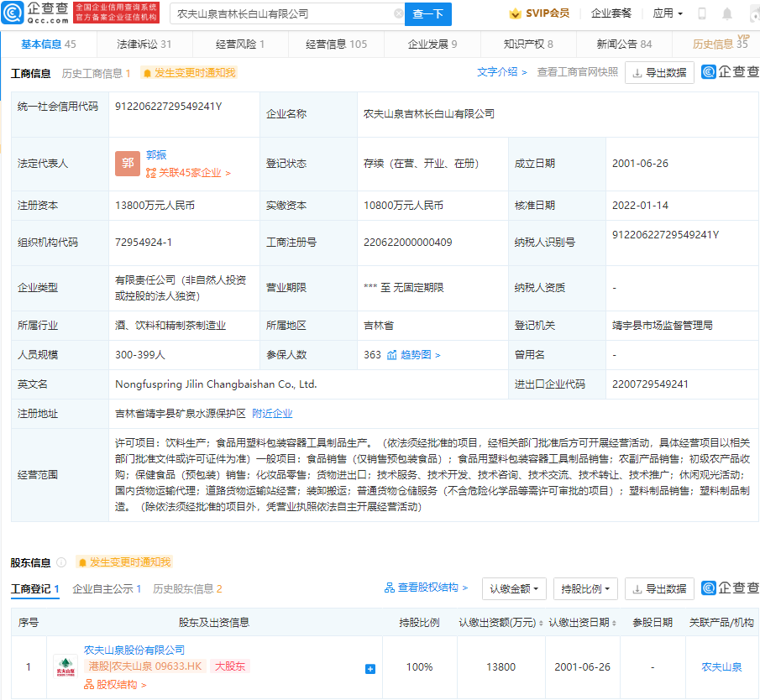The image size is (760, 700).
Task: Click the English name Nongfuspring Jilin Changbaishan Co., Ltd.
Action: 216,384
